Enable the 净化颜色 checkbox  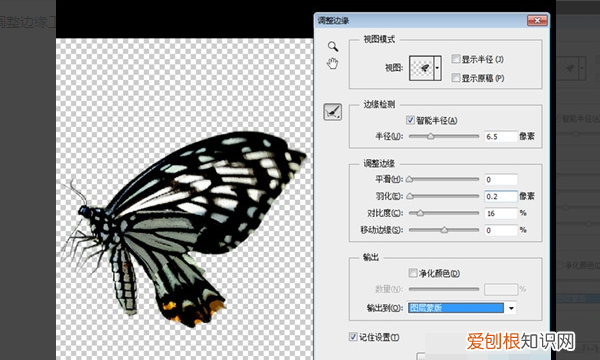coord(412,273)
